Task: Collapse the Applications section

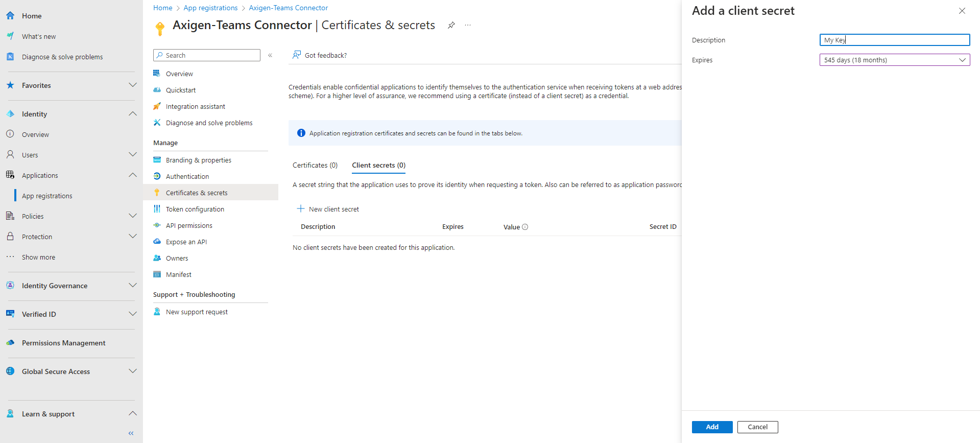Action: pos(132,175)
